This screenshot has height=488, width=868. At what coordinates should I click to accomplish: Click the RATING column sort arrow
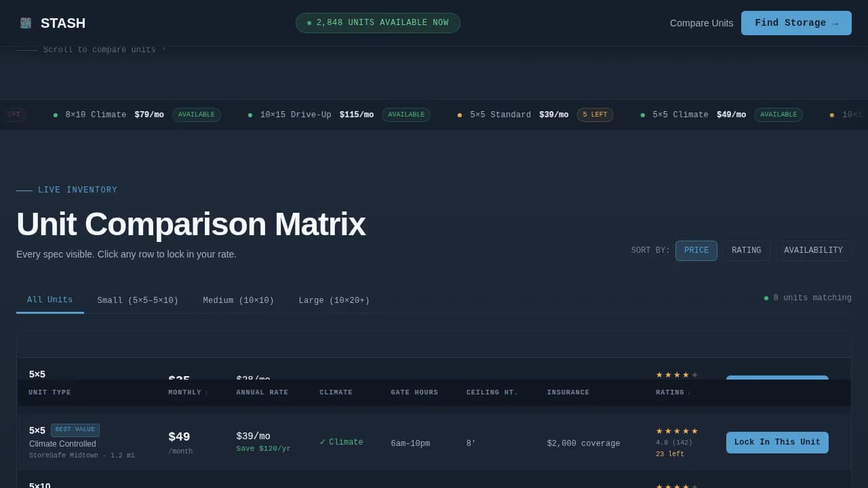pyautogui.click(x=688, y=392)
